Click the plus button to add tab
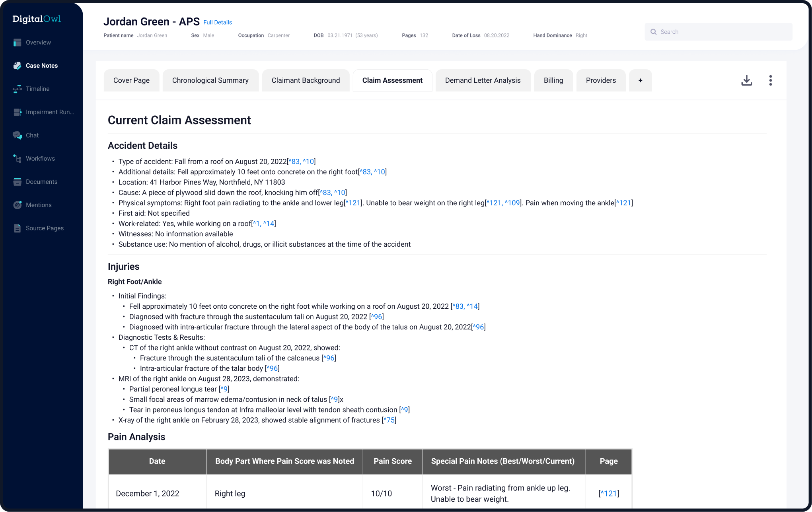Viewport: 812px width, 512px height. click(640, 80)
